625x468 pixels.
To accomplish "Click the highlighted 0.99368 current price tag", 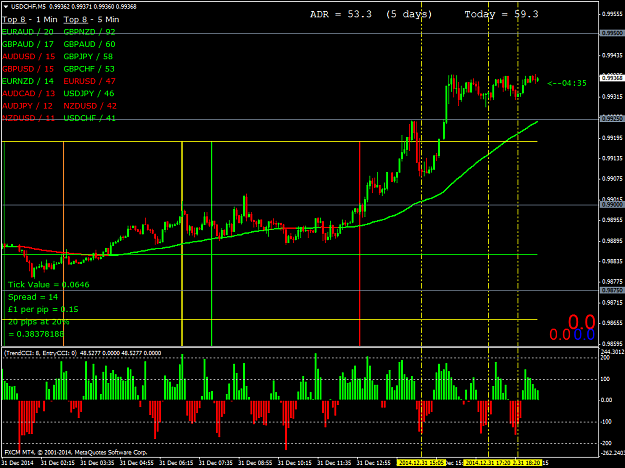I will pyautogui.click(x=611, y=78).
